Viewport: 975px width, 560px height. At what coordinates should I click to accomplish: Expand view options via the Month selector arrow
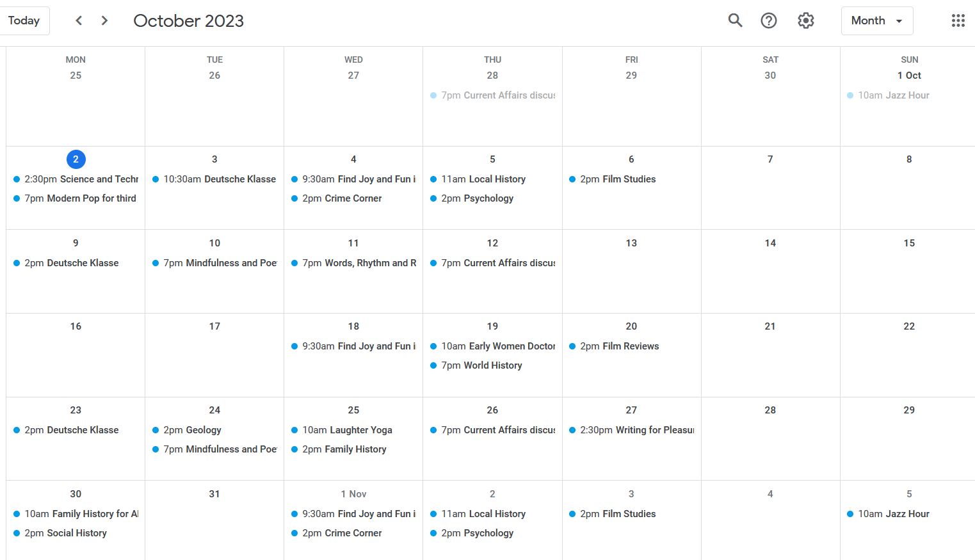[x=898, y=20]
